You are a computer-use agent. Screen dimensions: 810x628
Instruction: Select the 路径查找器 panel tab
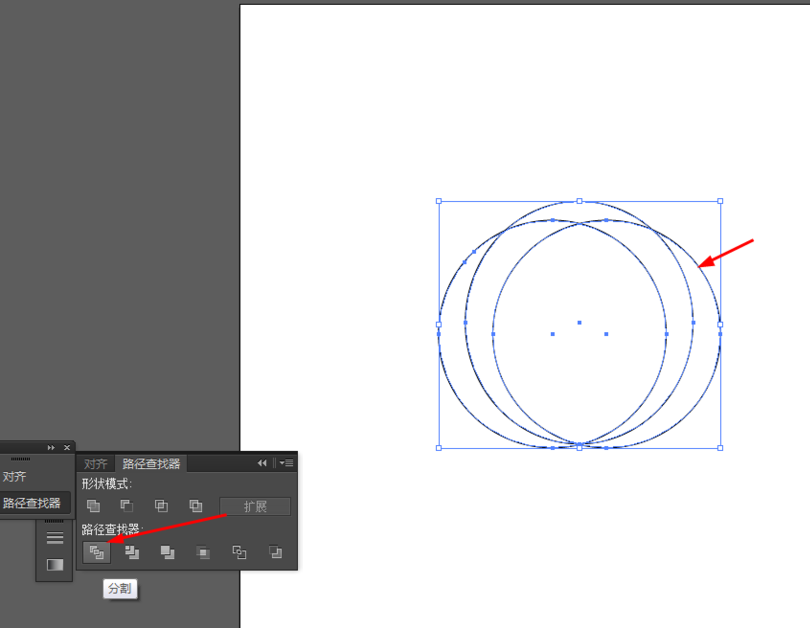tap(151, 464)
